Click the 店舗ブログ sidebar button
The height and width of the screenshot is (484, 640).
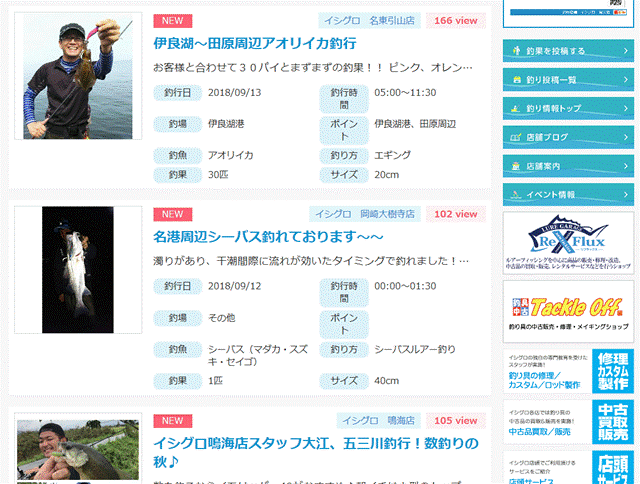pyautogui.click(x=568, y=137)
